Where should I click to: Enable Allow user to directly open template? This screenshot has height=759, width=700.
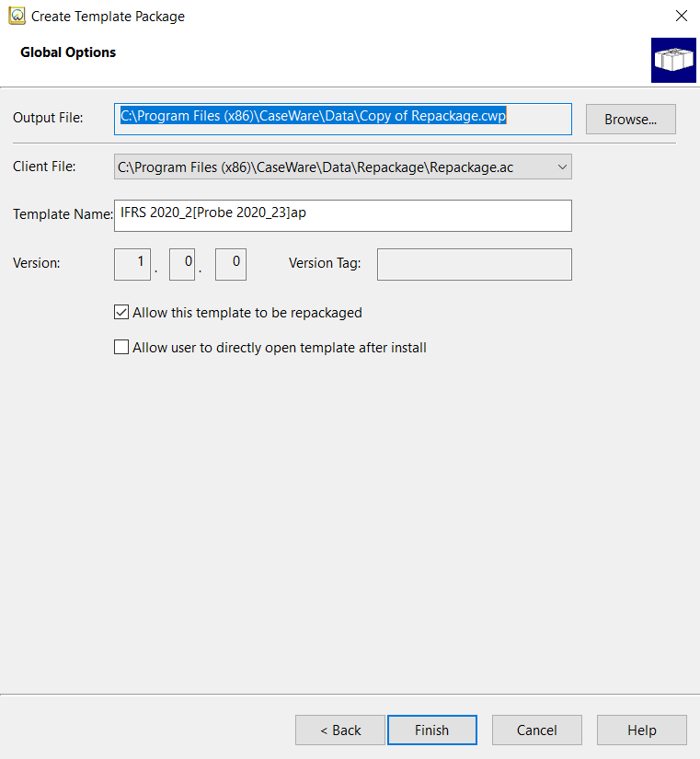(x=121, y=347)
